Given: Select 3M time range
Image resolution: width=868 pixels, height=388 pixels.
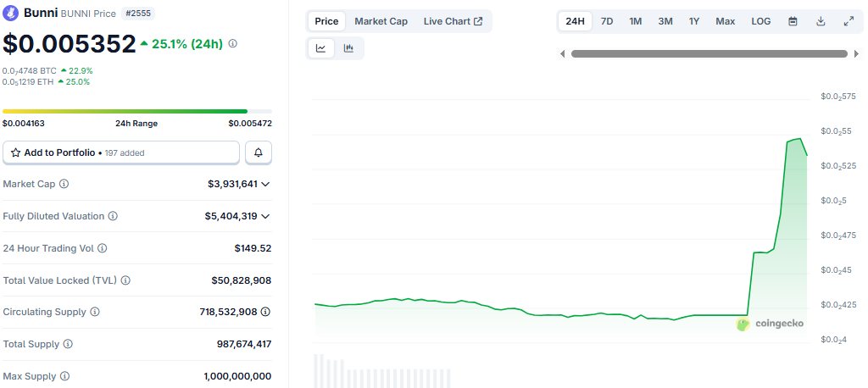Looking at the screenshot, I should (x=665, y=21).
